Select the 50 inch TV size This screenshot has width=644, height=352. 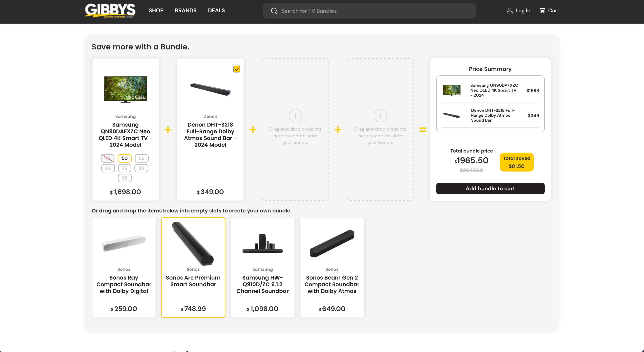pyautogui.click(x=125, y=158)
